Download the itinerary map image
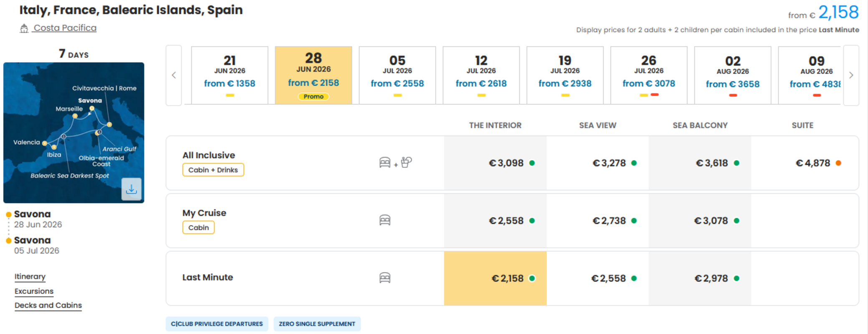 pyautogui.click(x=131, y=189)
